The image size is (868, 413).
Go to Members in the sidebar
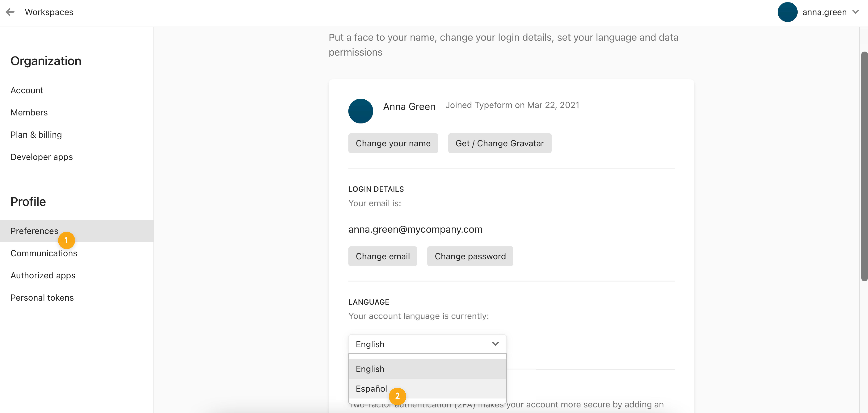[29, 112]
